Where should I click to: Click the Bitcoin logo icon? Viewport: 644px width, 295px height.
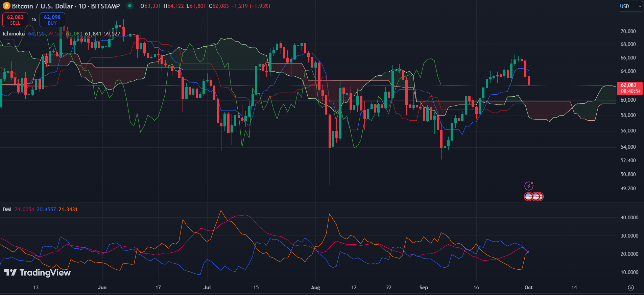click(x=6, y=6)
